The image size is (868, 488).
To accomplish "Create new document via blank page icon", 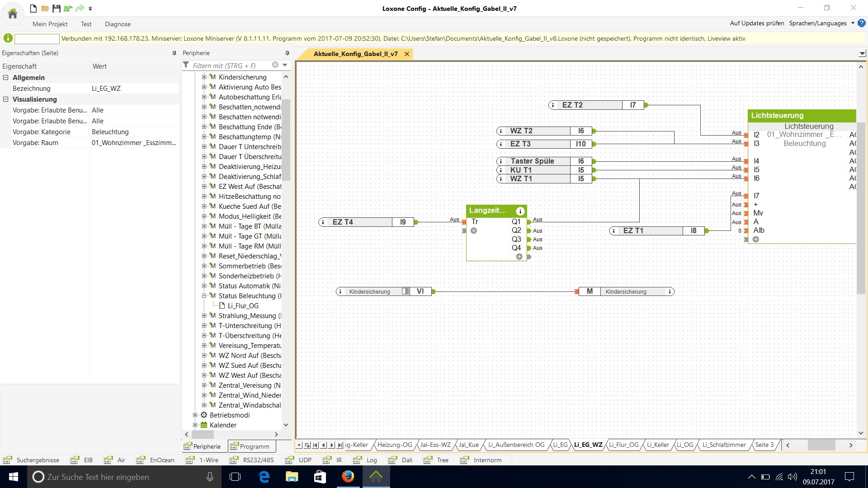I will tap(33, 9).
